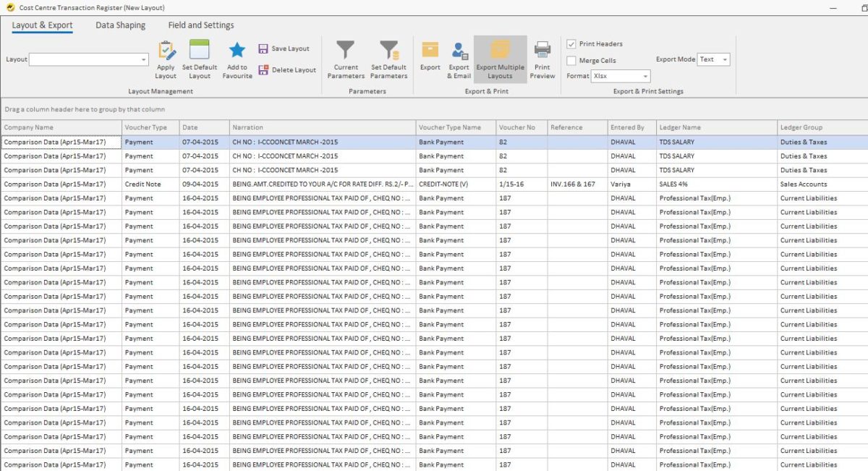Open the Field and Settings tab

pyautogui.click(x=201, y=25)
